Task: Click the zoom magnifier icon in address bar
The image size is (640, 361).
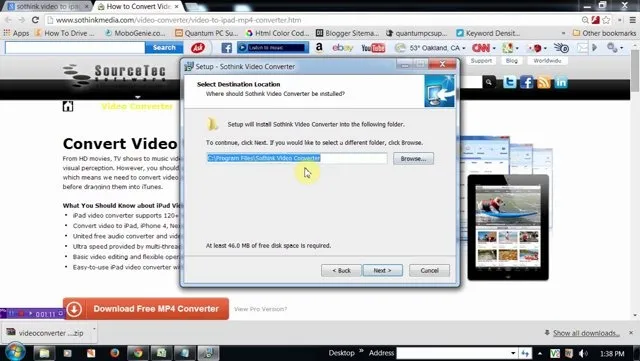Action: (x=585, y=20)
